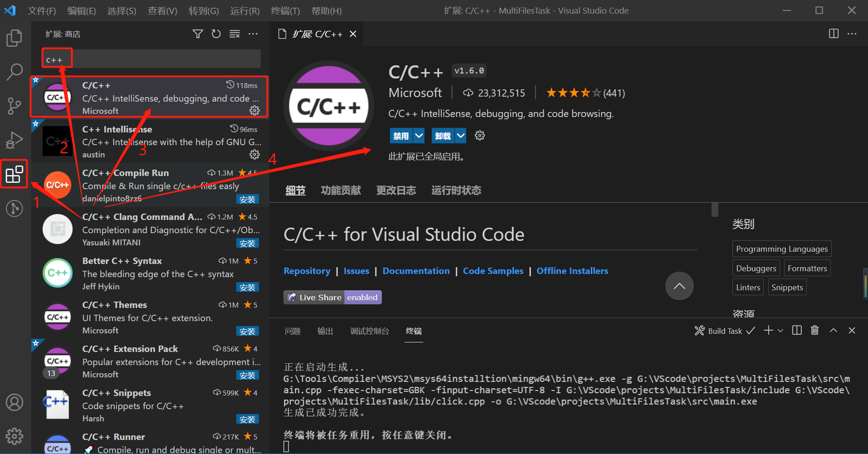The width and height of the screenshot is (868, 454).
Task: Switch to the 调试控制台 panel tab
Action: point(370,331)
